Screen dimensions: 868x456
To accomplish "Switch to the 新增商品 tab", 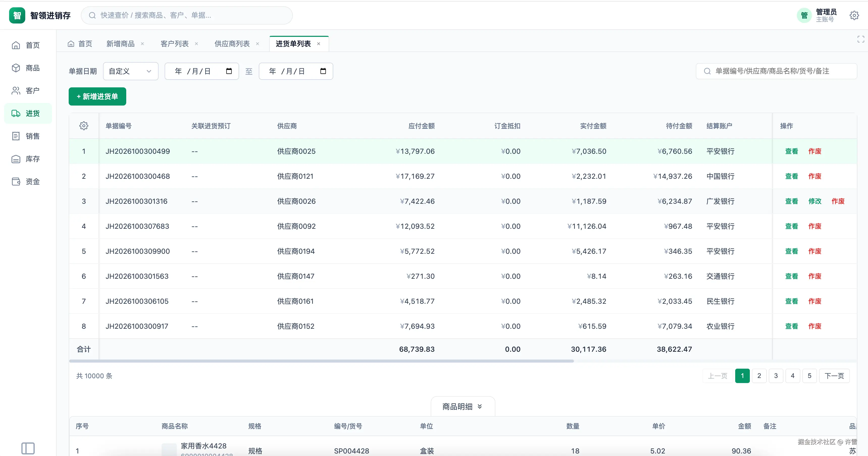I will tap(120, 44).
